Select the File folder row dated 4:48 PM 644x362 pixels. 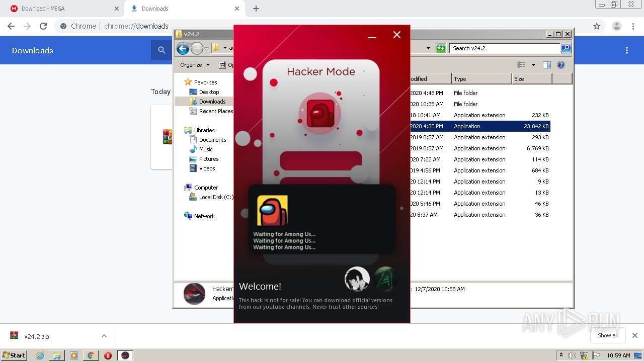pos(480,93)
